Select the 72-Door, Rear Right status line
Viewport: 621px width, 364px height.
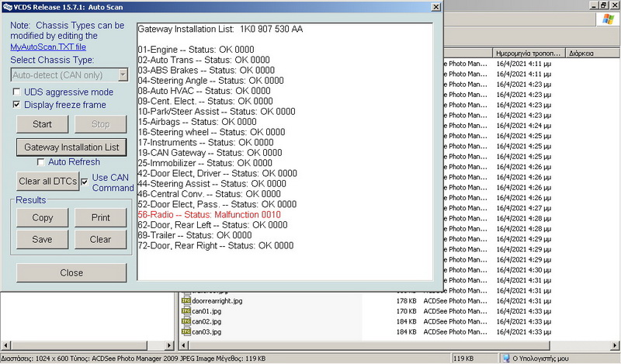point(216,245)
